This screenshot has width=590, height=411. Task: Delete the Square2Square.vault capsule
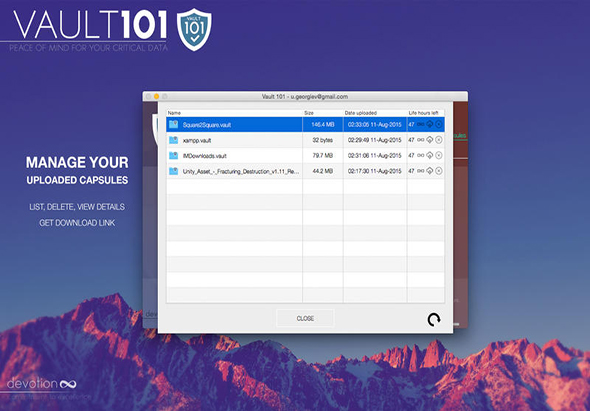(439, 124)
